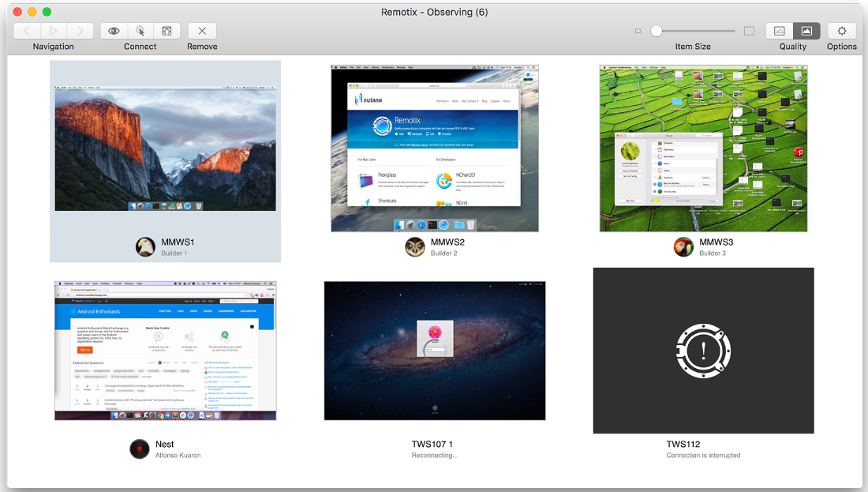Click the Navigation play triangle button
868x492 pixels.
tap(53, 31)
